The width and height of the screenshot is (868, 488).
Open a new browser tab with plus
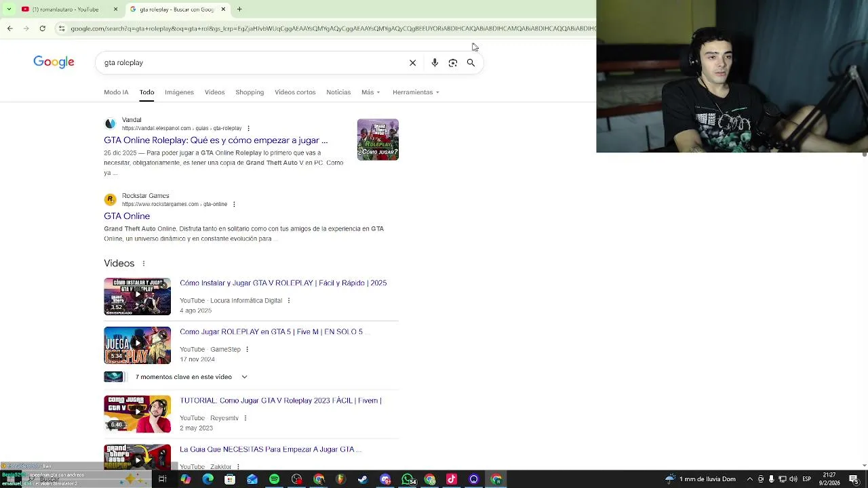(x=239, y=9)
